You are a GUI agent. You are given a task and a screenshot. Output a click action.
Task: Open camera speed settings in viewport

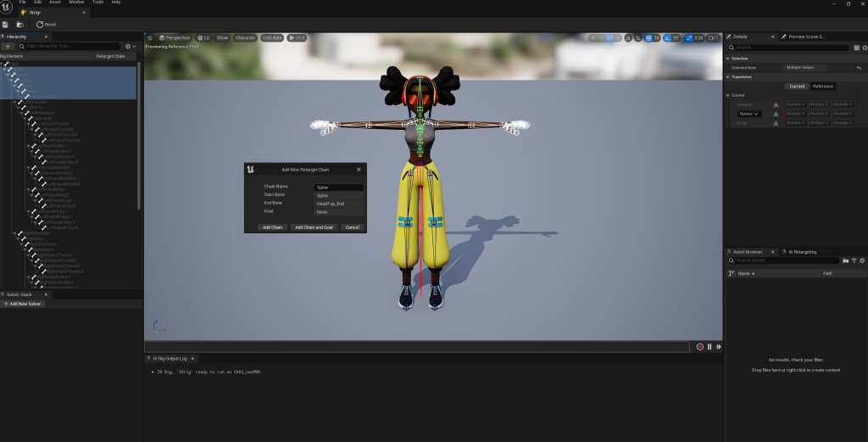[x=712, y=38]
